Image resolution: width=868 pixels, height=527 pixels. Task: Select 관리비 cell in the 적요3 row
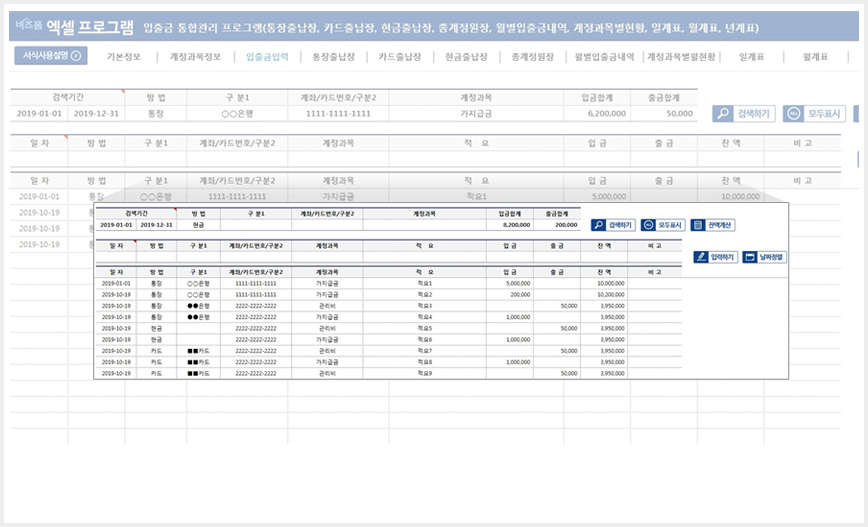(327, 306)
